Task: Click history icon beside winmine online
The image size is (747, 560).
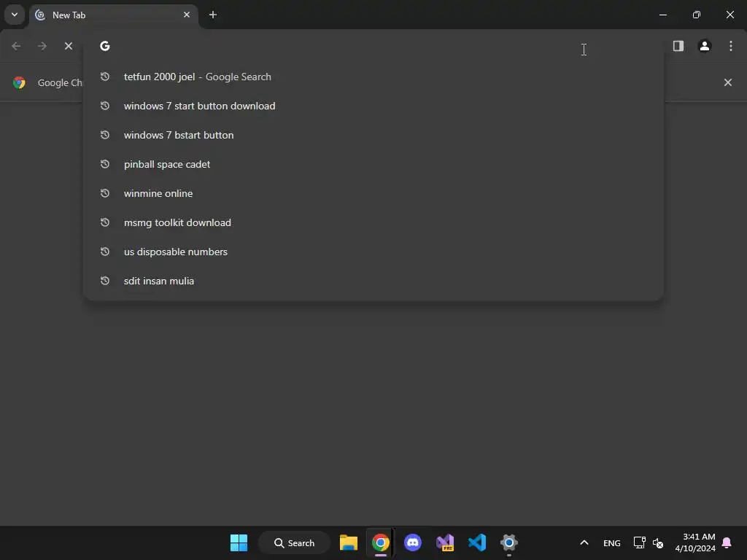Action: pos(105,193)
